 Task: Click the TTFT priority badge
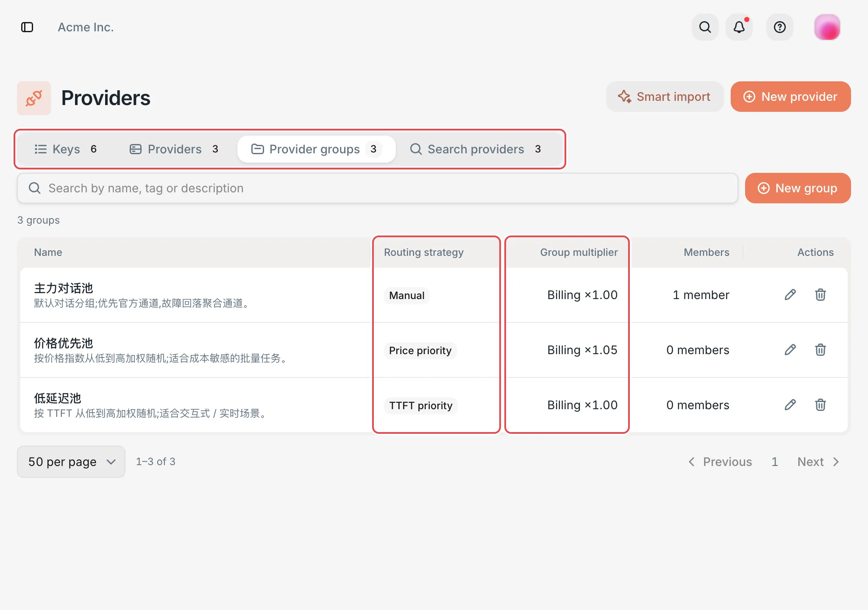420,405
